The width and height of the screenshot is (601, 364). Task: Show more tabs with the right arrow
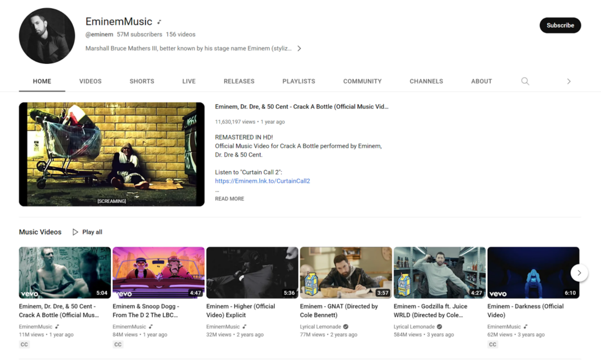pyautogui.click(x=569, y=81)
